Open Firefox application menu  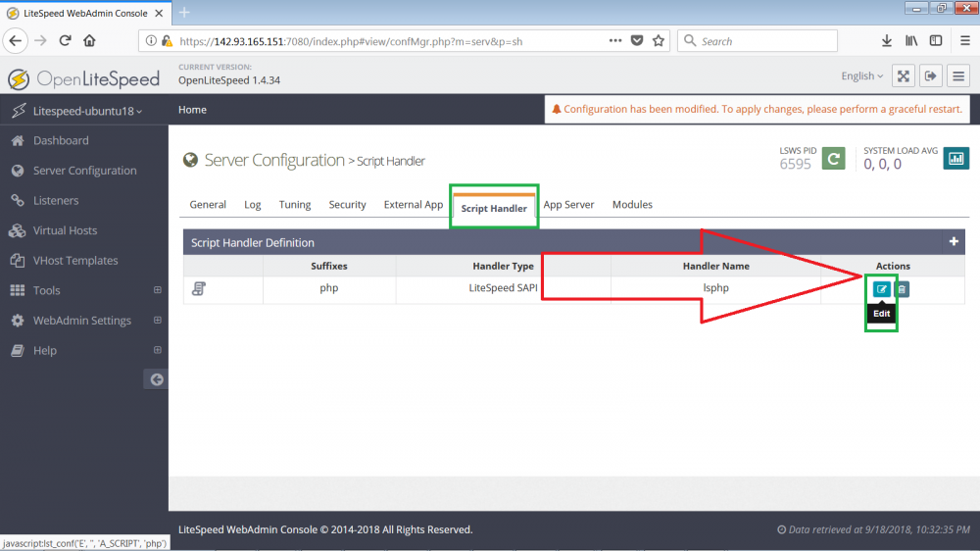click(965, 41)
